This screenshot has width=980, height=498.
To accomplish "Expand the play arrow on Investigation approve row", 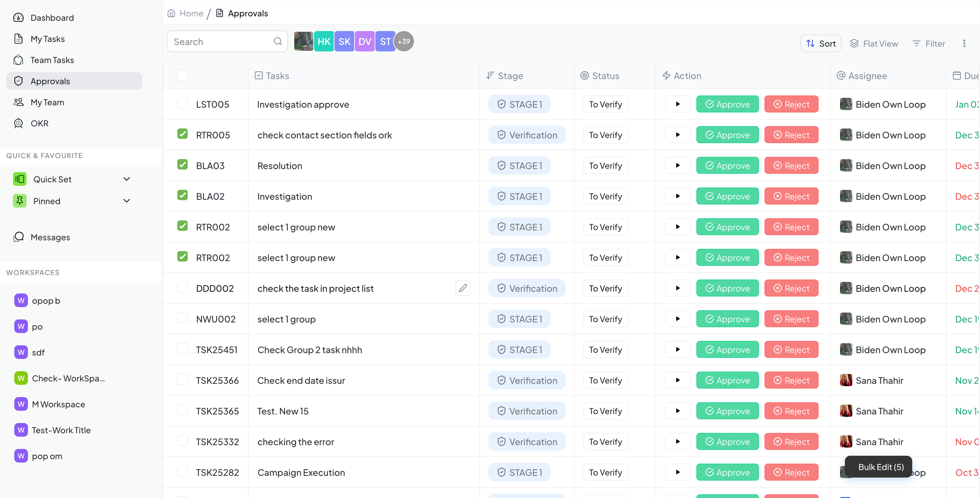I will [x=677, y=104].
